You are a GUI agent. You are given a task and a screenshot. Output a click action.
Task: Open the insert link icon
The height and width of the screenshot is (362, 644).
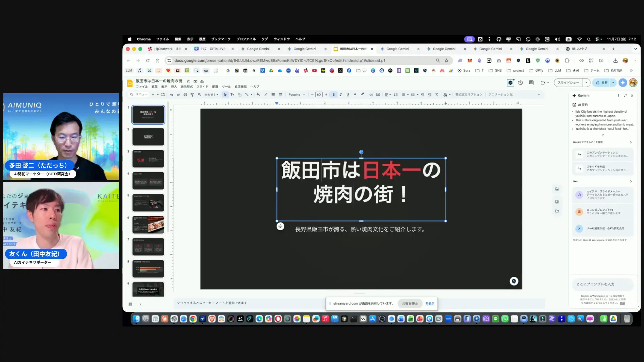(x=371, y=95)
